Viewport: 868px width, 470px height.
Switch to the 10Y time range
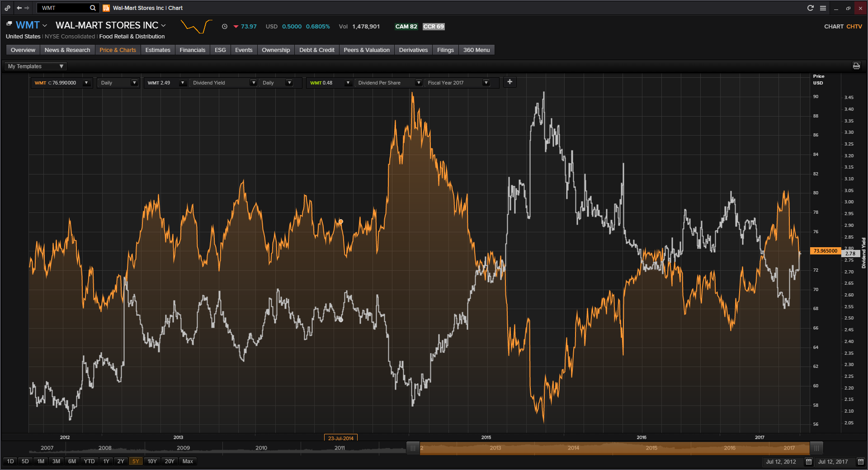pos(152,461)
